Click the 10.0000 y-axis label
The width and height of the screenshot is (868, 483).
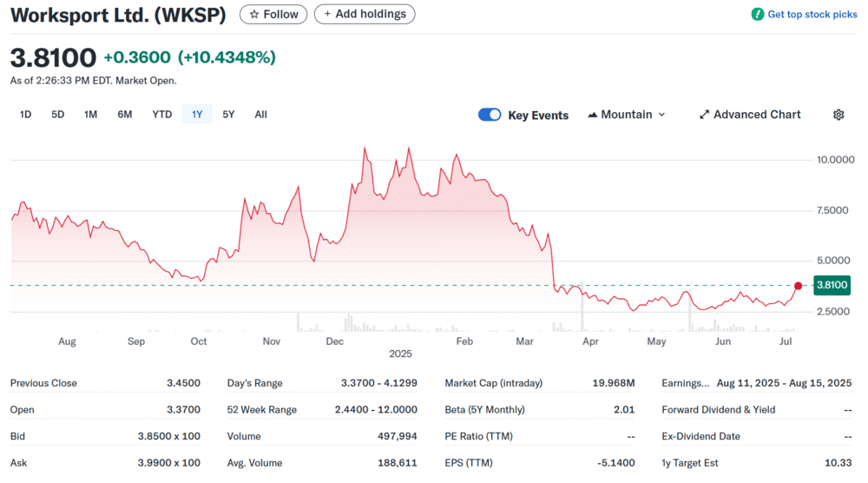pos(836,160)
